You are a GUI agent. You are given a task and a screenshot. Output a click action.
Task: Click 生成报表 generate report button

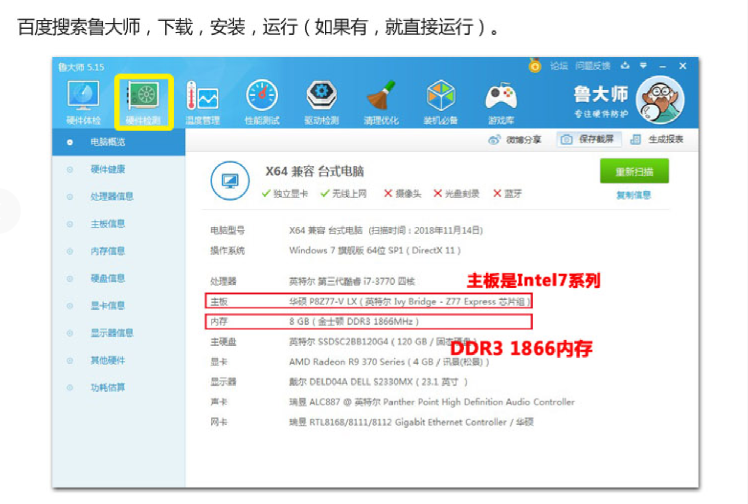point(657,139)
